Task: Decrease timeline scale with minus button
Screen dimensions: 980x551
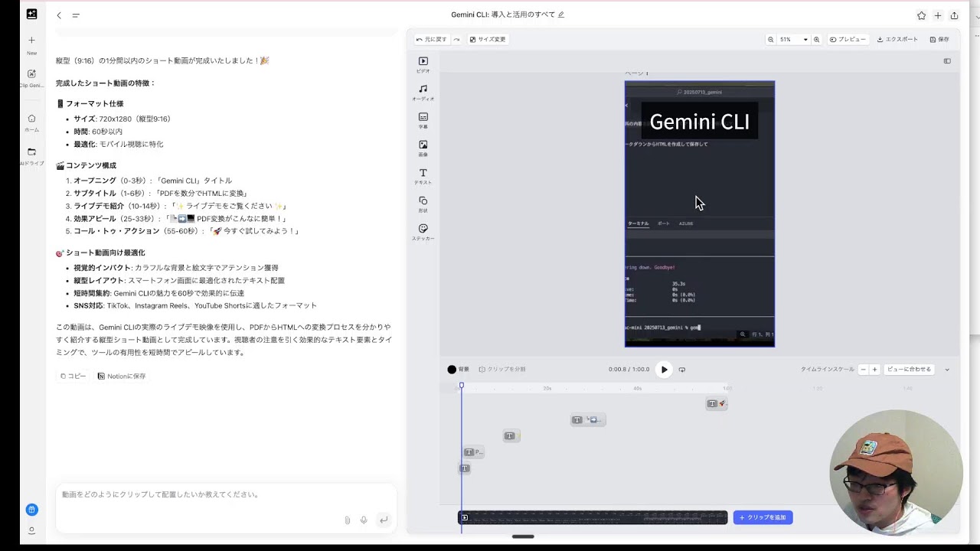Action: 863,370
